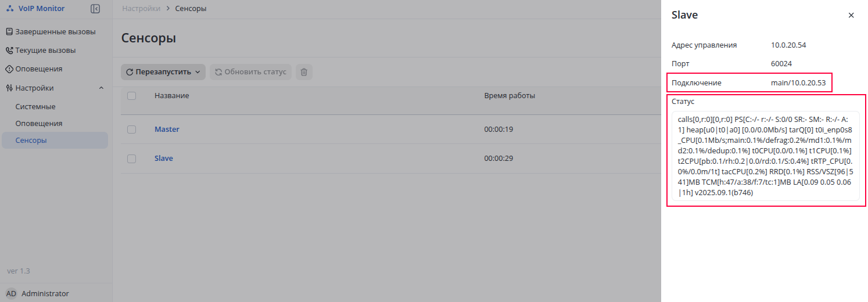Click inside the Статус text box
Screen dimensions: 868x302
pos(765,156)
